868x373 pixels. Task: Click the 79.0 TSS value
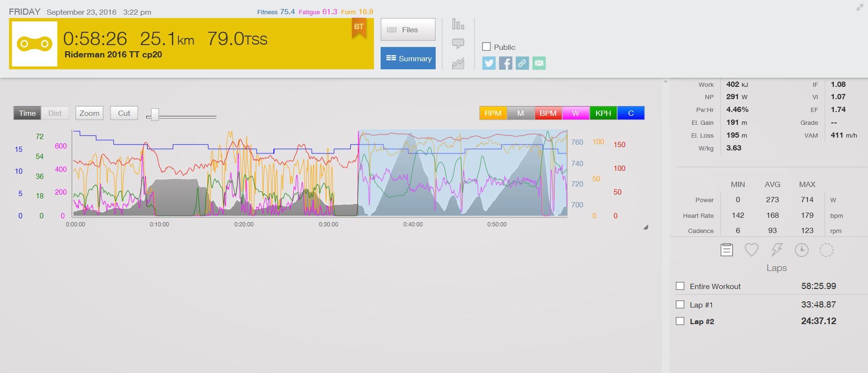[x=237, y=39]
